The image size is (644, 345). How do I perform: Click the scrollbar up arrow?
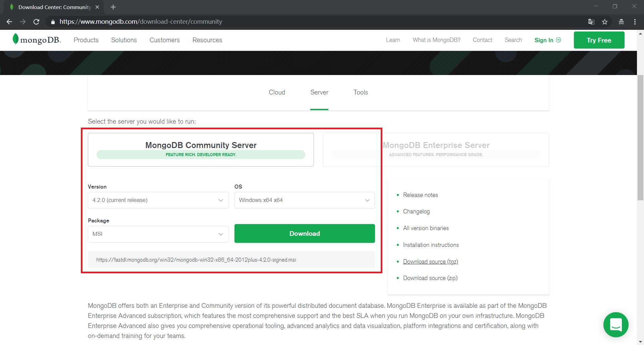coord(640,33)
